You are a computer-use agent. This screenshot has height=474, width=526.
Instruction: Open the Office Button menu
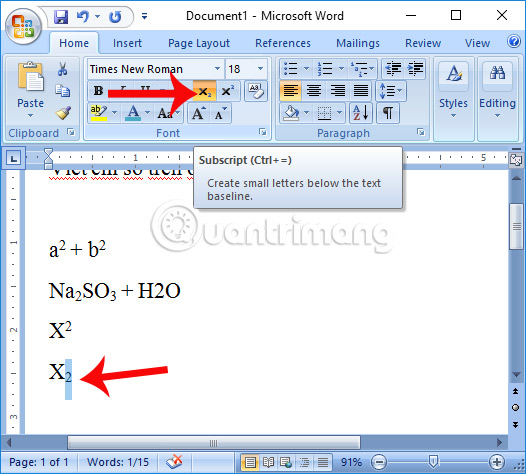23,27
